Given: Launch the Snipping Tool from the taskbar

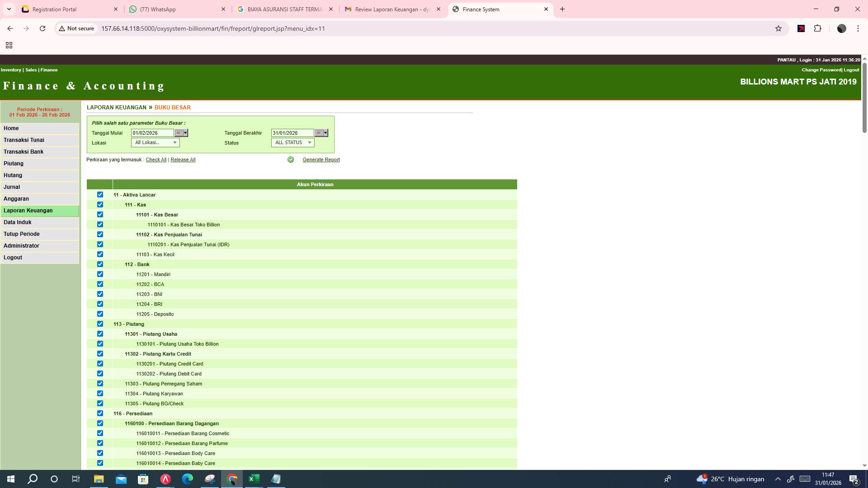Looking at the screenshot, I should (x=209, y=479).
